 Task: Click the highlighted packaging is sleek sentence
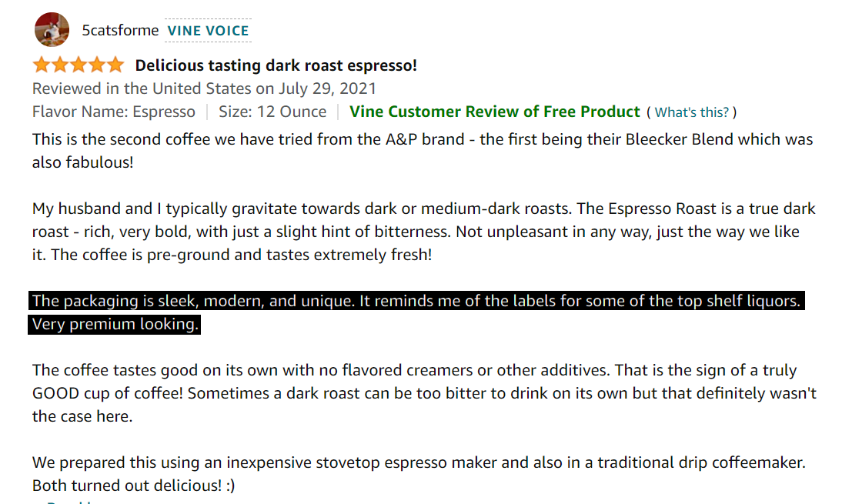click(x=416, y=301)
